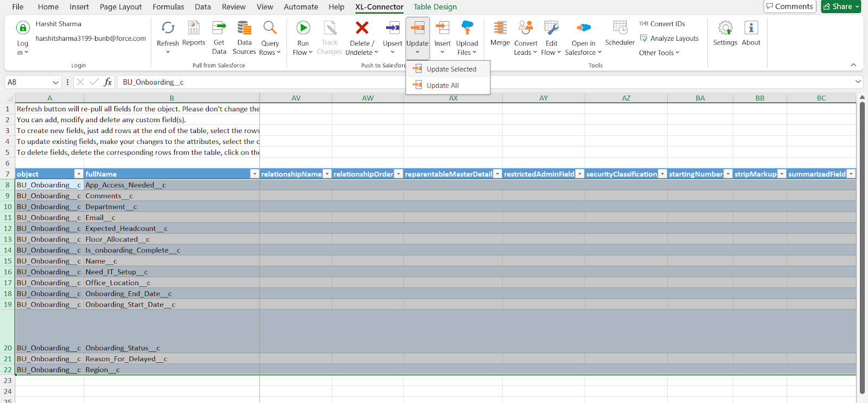The width and height of the screenshot is (868, 403).
Task: Click the Convert Leads icon
Action: coord(526,28)
